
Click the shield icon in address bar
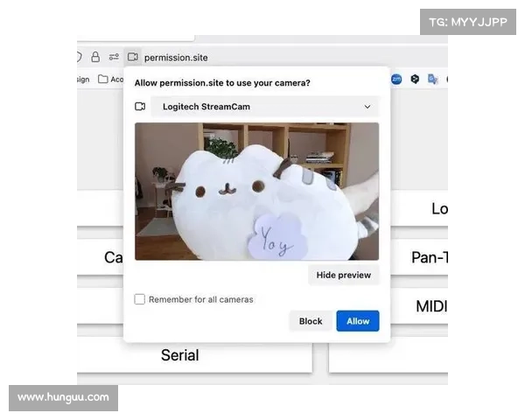(x=80, y=57)
